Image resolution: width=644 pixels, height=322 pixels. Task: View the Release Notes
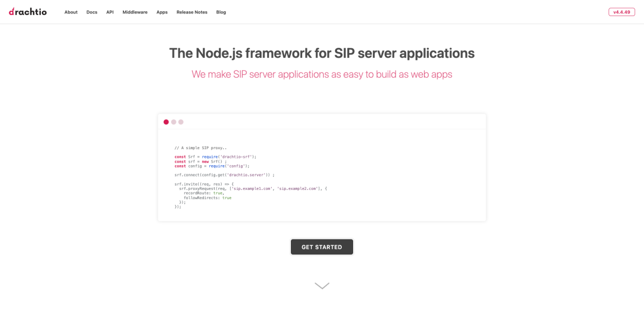coord(192,12)
